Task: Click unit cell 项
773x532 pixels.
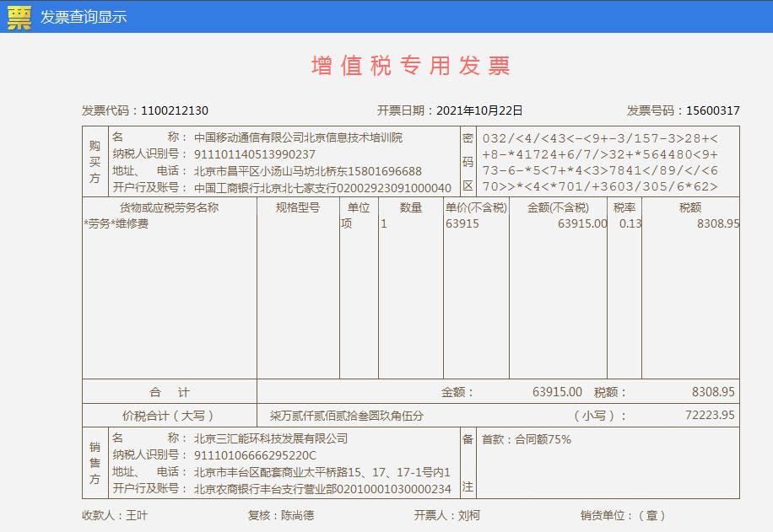Action: [347, 223]
